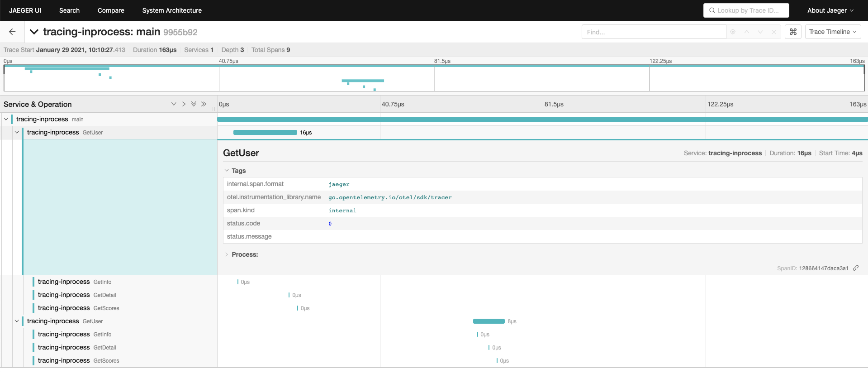The image size is (868, 383).
Task: Open the About Jaeger menu
Action: click(x=830, y=10)
